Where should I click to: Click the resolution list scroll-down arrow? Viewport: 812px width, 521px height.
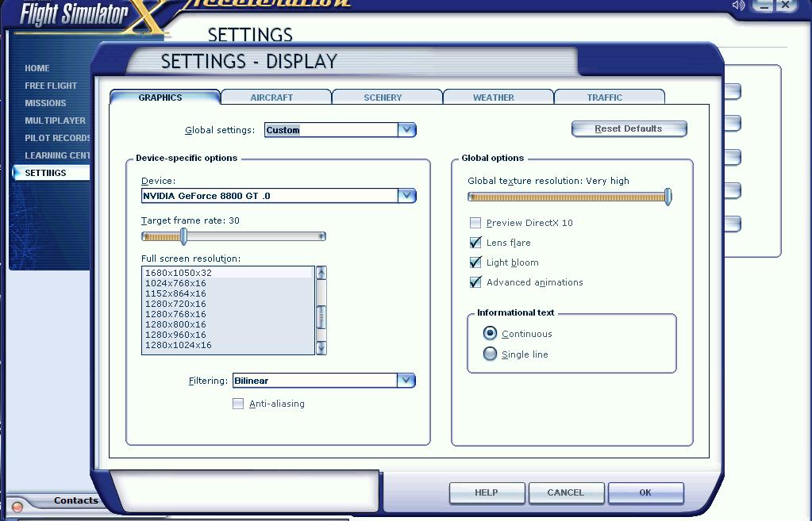click(x=321, y=347)
